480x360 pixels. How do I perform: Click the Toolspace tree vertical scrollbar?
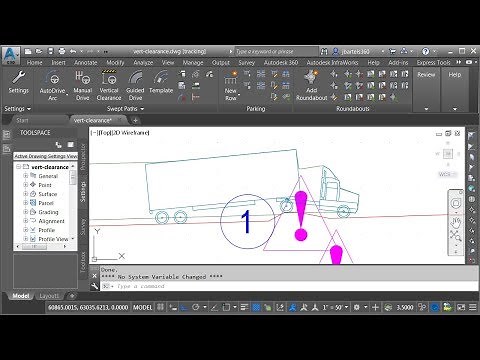[x=73, y=203]
